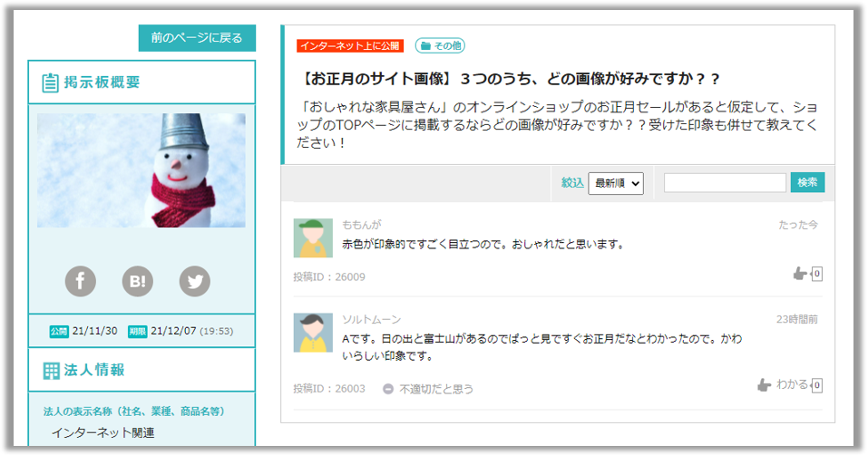The width and height of the screenshot is (868, 455).
Task: Click the インターネット上に公開 red label
Action: pos(350,46)
